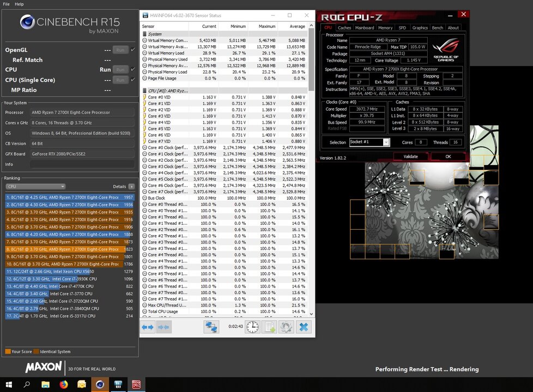This screenshot has height=392, width=533.
Task: Click the OK button in CPU-Z
Action: [x=448, y=157]
